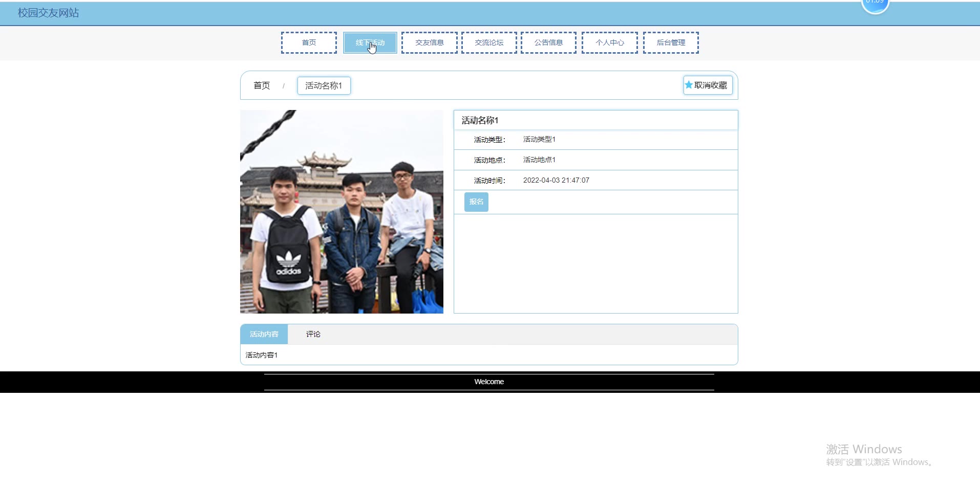Open 后台管理 in the navigation
Viewport: 980px width, 488px height.
(671, 42)
